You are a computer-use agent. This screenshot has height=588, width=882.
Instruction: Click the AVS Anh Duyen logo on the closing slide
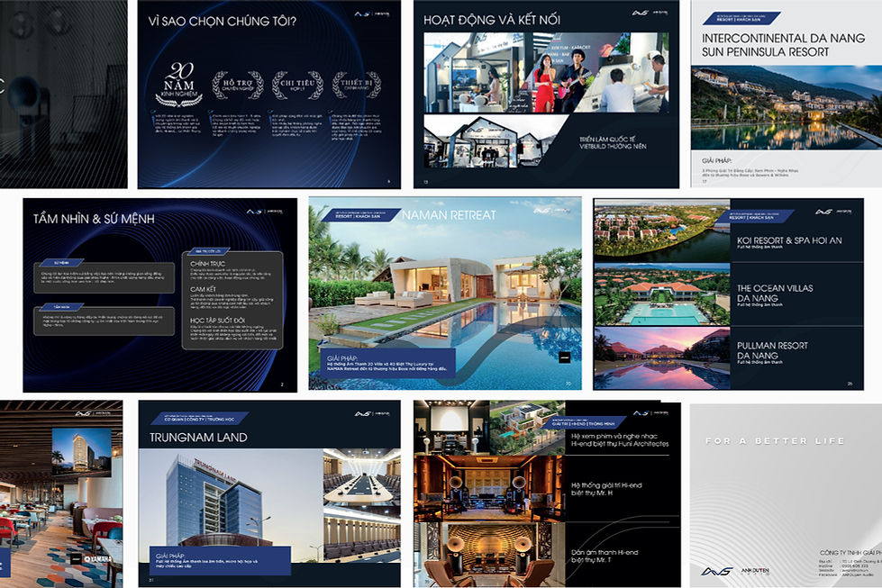click(735, 571)
